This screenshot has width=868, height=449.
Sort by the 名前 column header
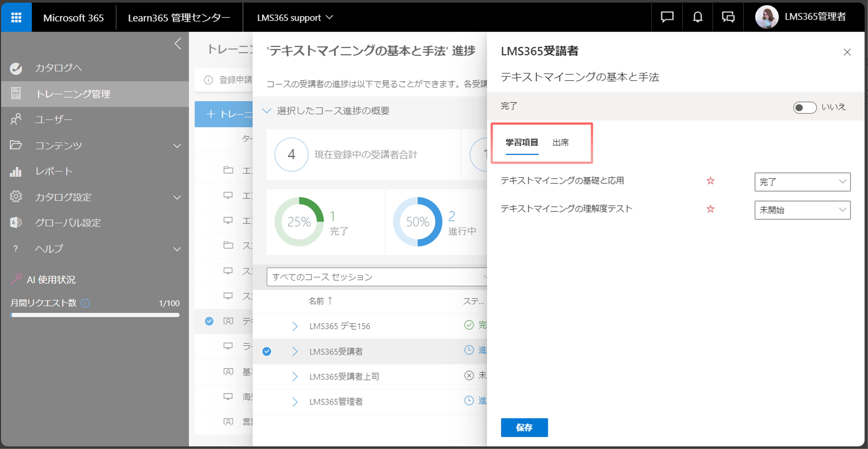point(320,301)
